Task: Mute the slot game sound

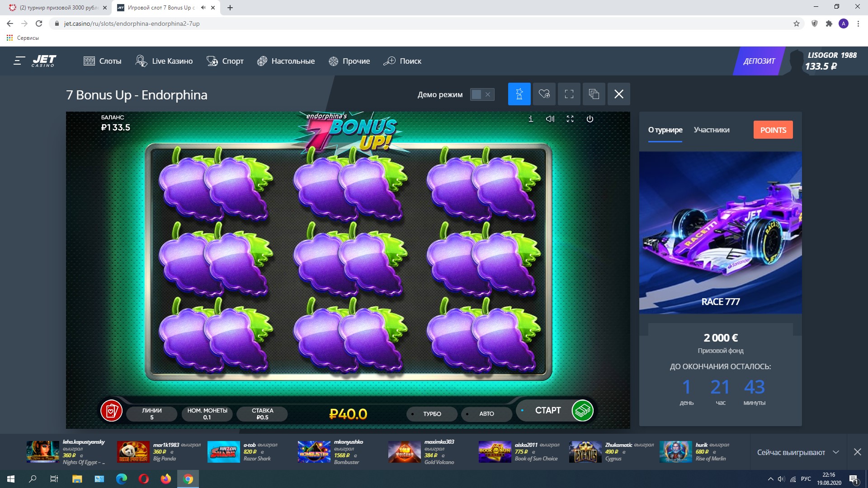Action: point(550,119)
